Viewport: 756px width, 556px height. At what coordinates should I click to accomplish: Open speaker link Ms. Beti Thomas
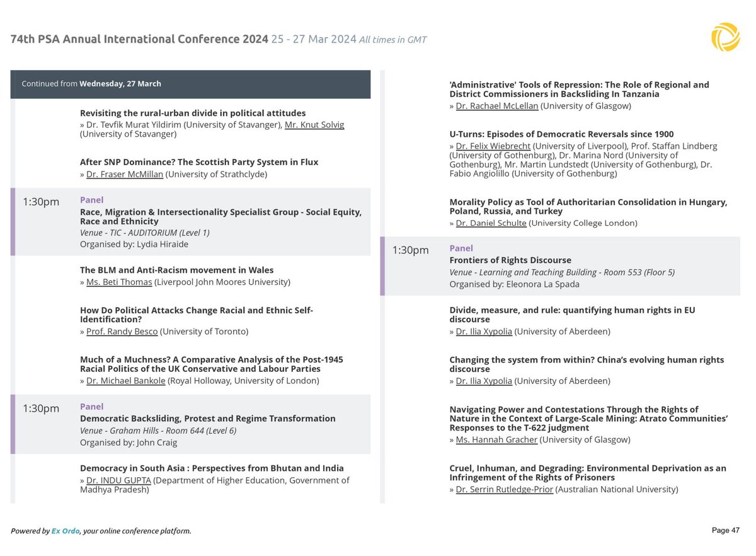[x=119, y=282]
